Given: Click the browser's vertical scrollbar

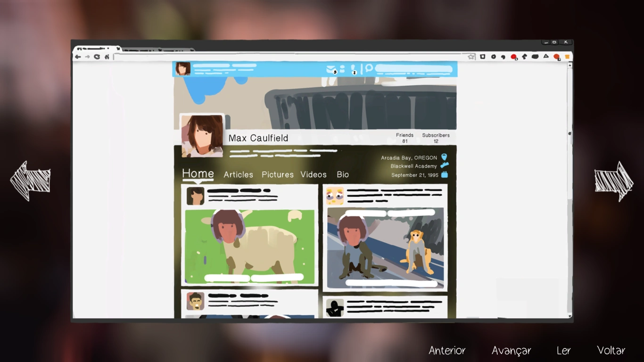Looking at the screenshot, I should click(x=570, y=190).
